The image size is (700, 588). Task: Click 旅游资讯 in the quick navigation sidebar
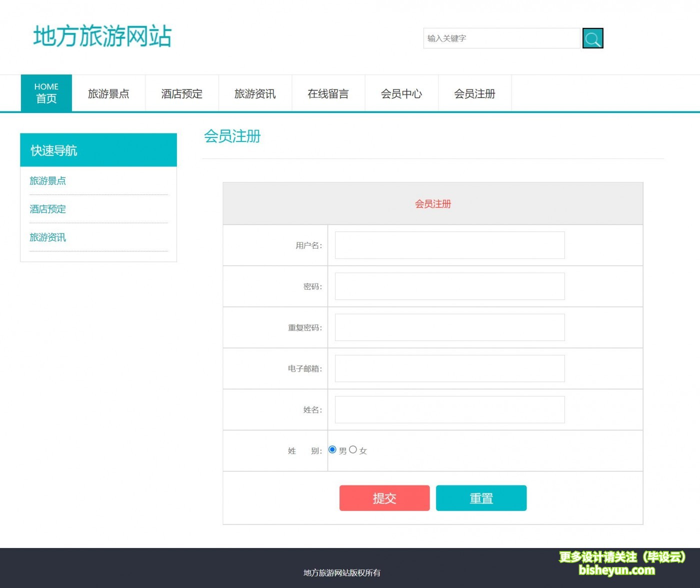[x=47, y=237]
